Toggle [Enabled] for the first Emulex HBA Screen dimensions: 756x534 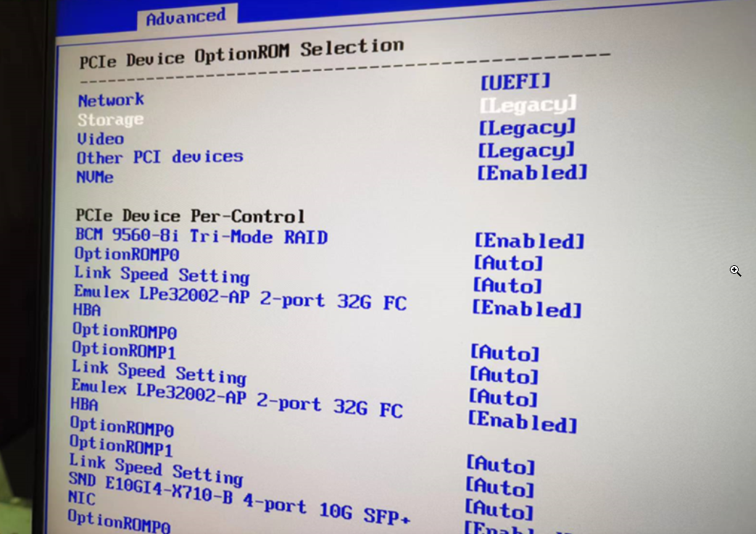point(526,309)
